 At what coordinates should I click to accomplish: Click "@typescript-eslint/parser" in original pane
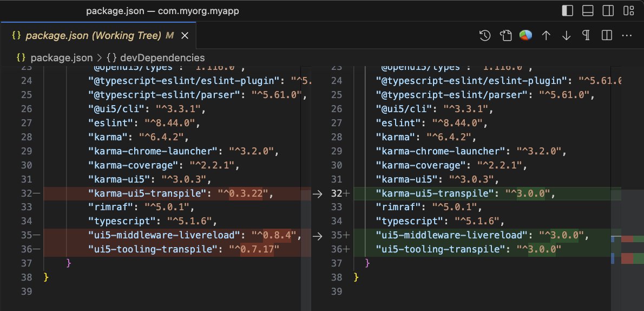click(164, 95)
